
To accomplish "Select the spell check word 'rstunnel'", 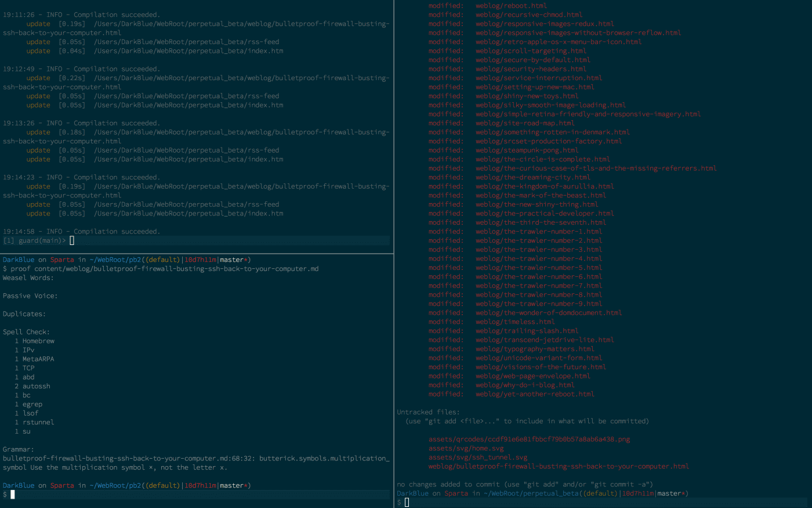I will (38, 423).
